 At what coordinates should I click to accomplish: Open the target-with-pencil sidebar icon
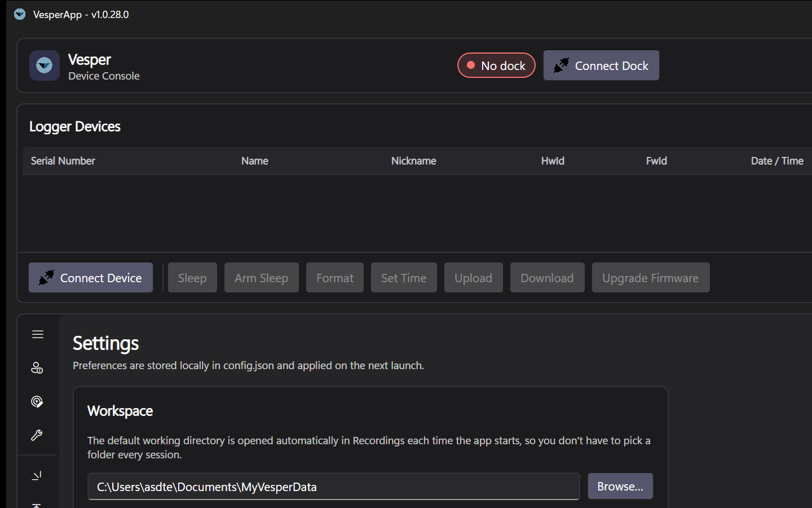click(x=37, y=401)
